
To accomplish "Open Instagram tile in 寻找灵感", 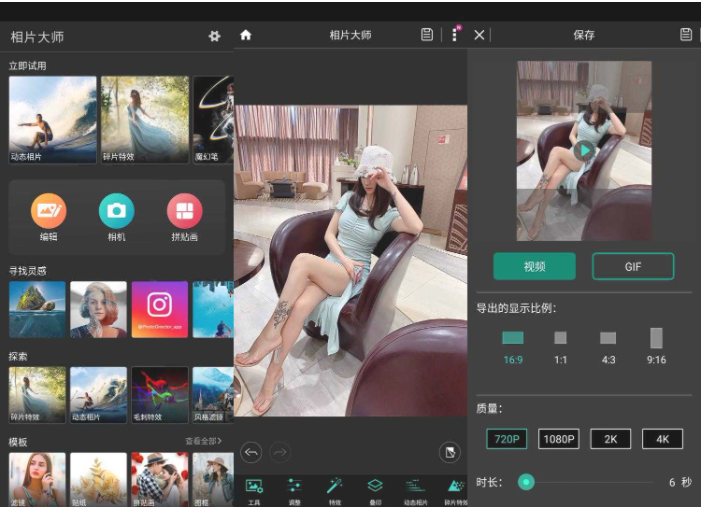I will click(x=160, y=309).
